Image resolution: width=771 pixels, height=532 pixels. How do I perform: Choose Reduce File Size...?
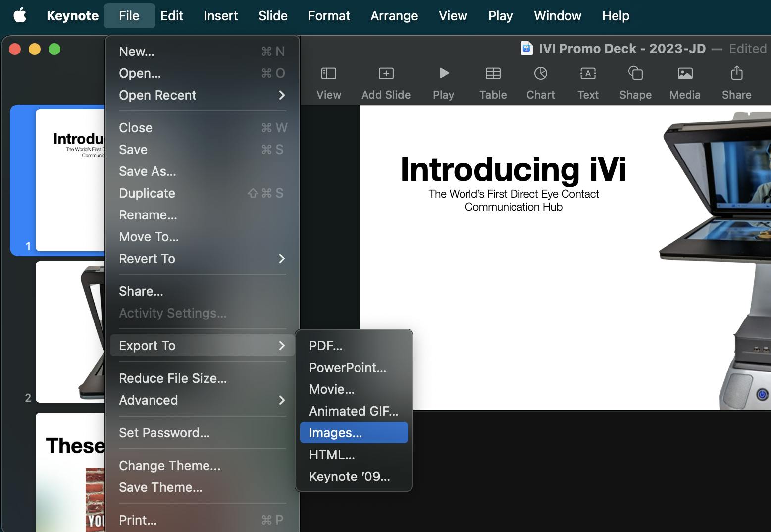coord(202,378)
